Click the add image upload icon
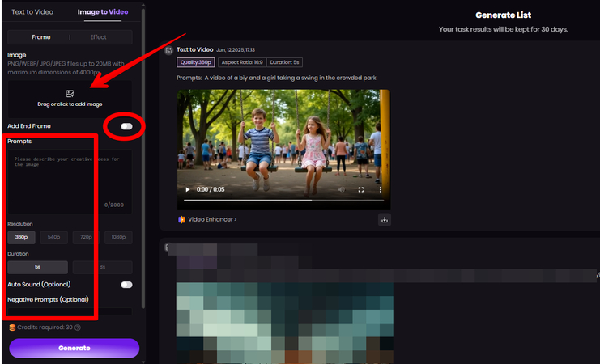Viewport: 600px width, 364px height. pos(70,94)
